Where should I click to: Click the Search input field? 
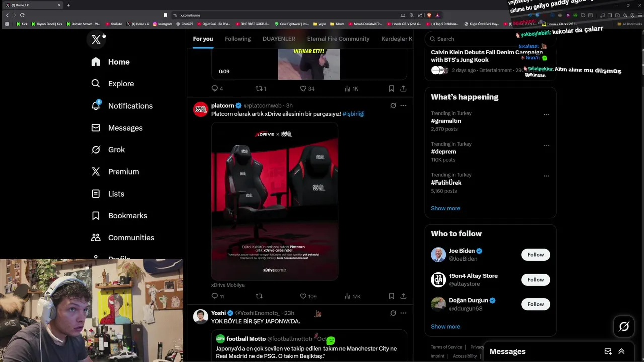pyautogui.click(x=491, y=39)
